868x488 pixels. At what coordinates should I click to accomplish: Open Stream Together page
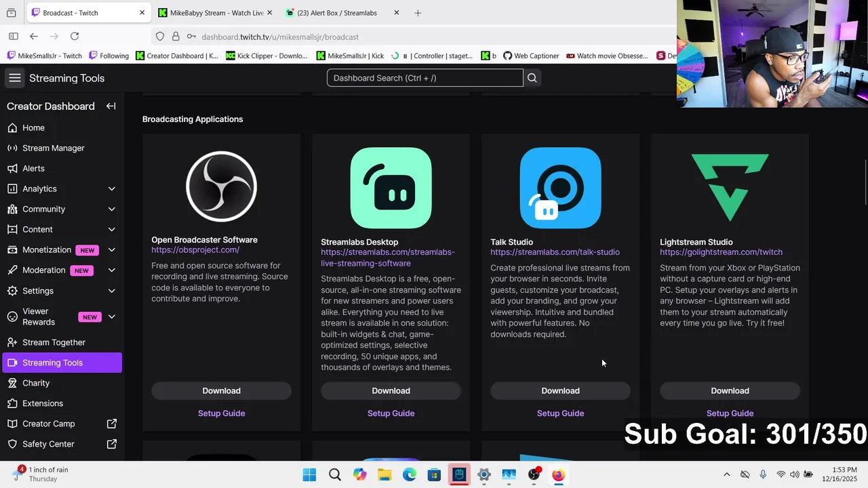[62, 342]
